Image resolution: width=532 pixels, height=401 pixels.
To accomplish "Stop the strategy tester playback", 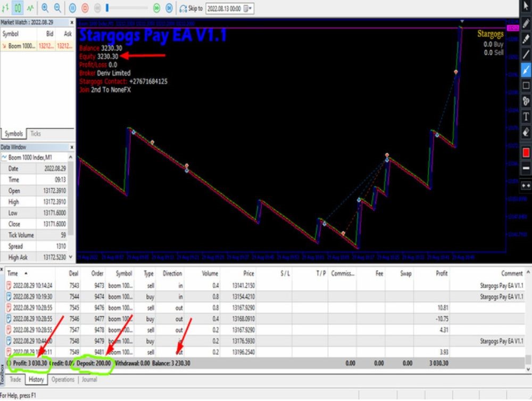I will 85,7.
